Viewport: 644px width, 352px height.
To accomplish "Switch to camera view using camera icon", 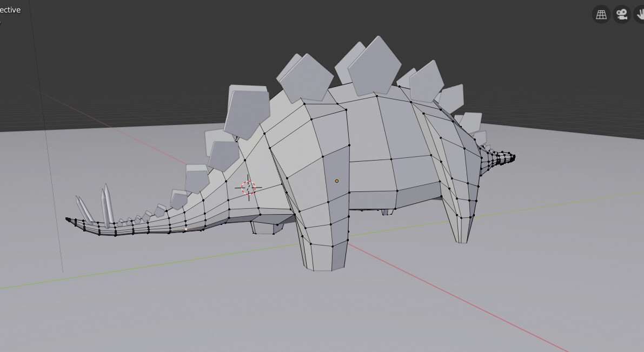I will pyautogui.click(x=621, y=15).
